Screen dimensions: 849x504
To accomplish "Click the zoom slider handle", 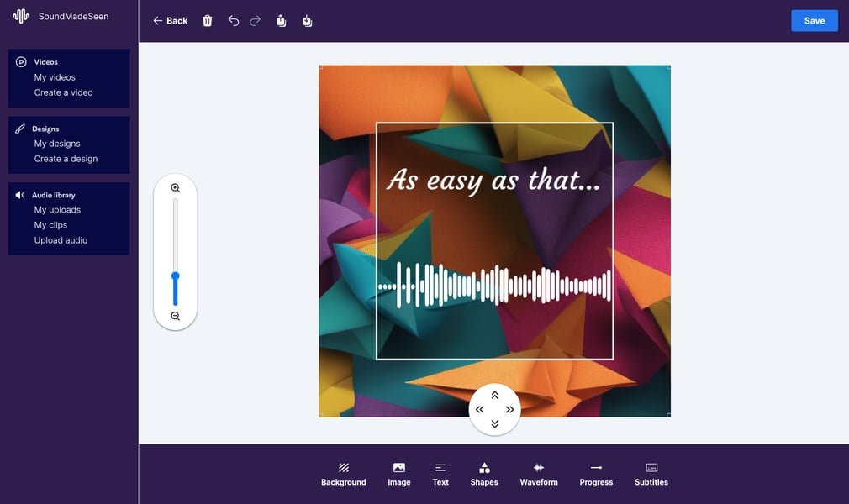I will point(176,276).
